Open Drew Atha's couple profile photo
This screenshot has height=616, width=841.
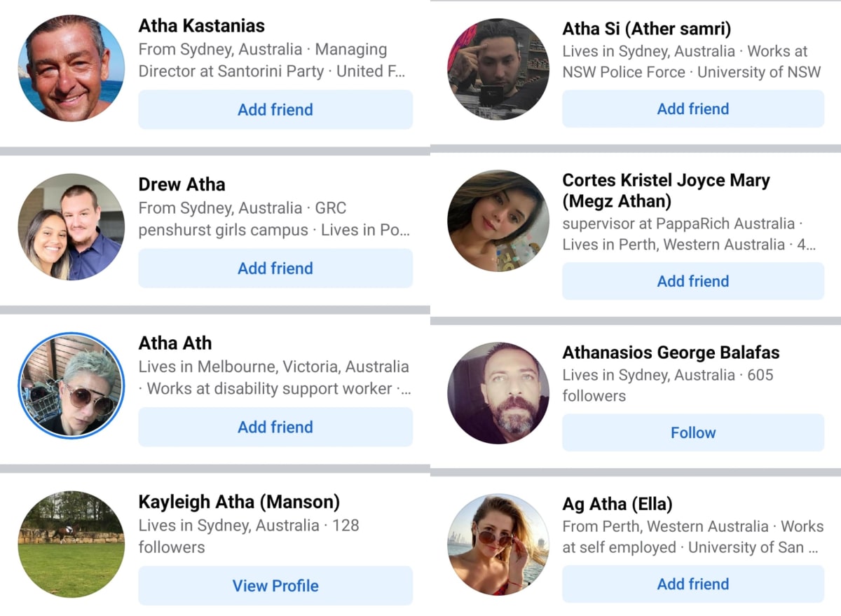point(71,227)
